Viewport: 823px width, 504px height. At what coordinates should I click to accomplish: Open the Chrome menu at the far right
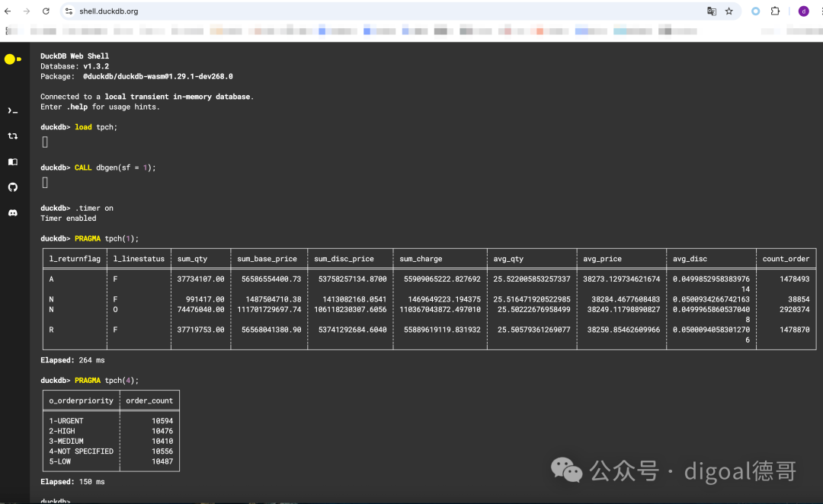click(819, 11)
